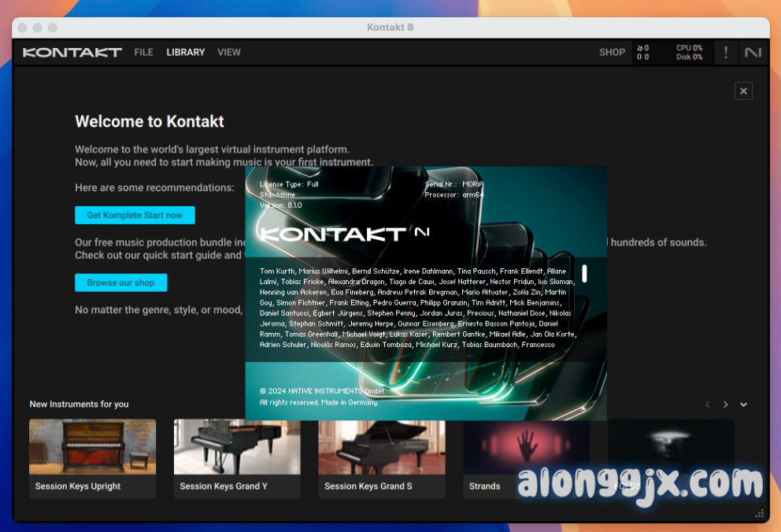
Task: Close the Welcome panel with the X
Action: tap(743, 91)
